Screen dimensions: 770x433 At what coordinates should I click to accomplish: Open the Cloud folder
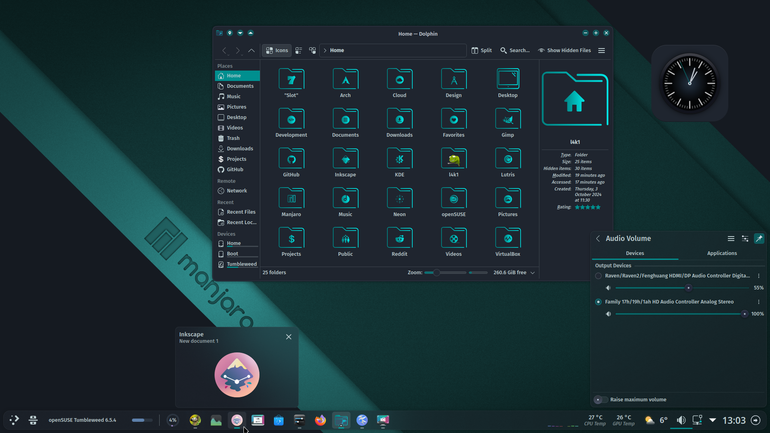coord(399,82)
